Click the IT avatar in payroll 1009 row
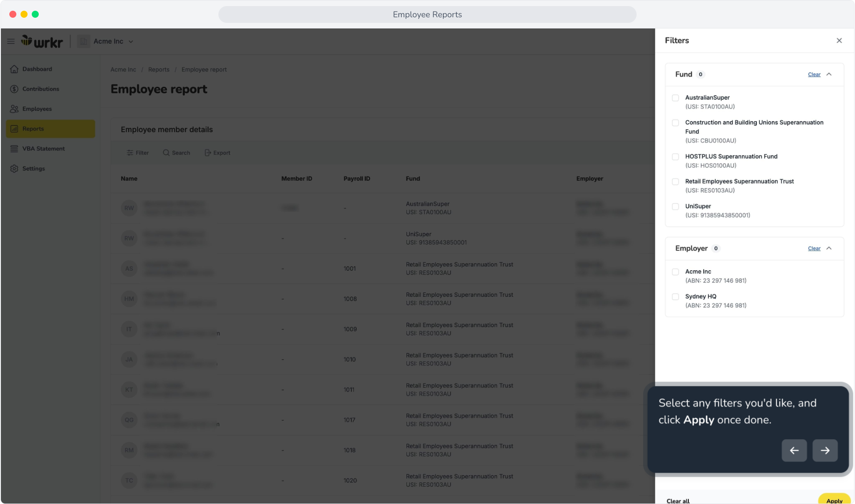Screen dimensions: 855x504 [129, 329]
